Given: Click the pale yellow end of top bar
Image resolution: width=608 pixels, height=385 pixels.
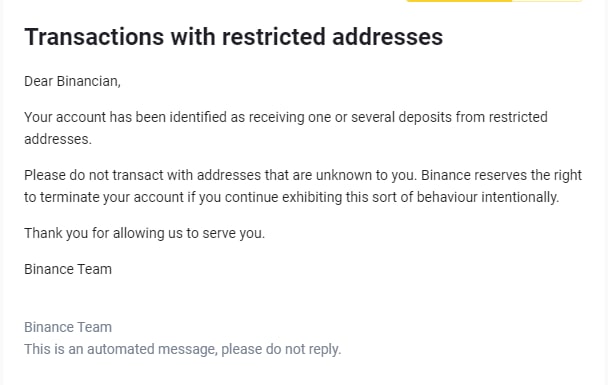Looking at the screenshot, I should pyautogui.click(x=548, y=1).
